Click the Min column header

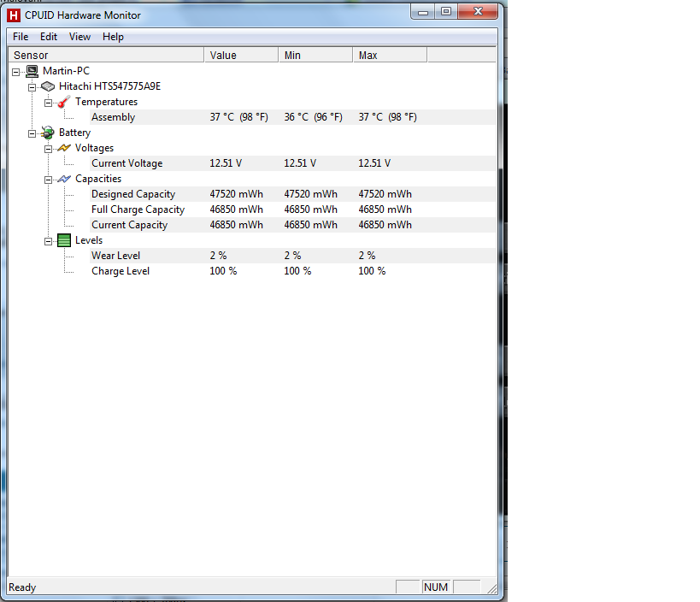tap(315, 55)
